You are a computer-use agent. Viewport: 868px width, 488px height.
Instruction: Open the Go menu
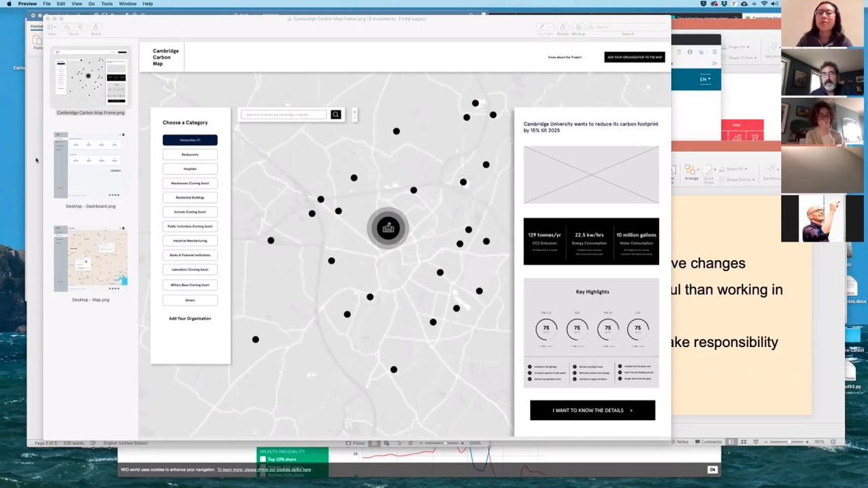[91, 4]
